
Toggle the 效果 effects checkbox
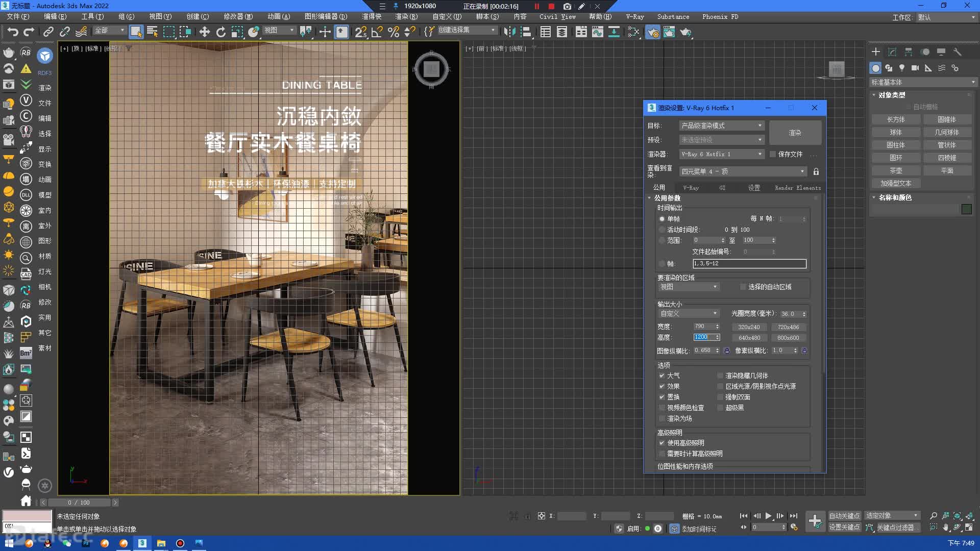[x=662, y=386]
